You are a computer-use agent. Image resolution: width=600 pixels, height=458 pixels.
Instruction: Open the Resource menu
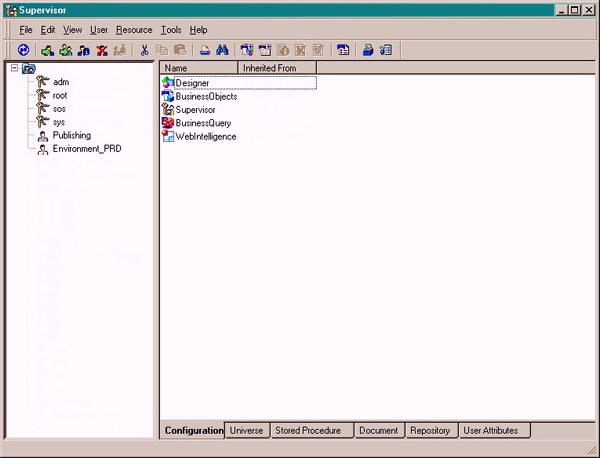pos(134,30)
